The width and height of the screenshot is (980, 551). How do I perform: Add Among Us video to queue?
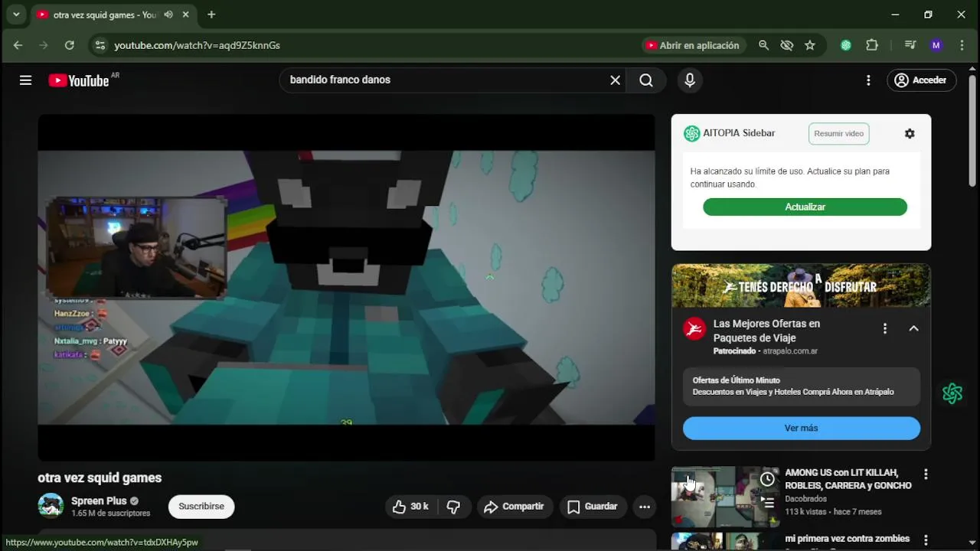(x=767, y=503)
